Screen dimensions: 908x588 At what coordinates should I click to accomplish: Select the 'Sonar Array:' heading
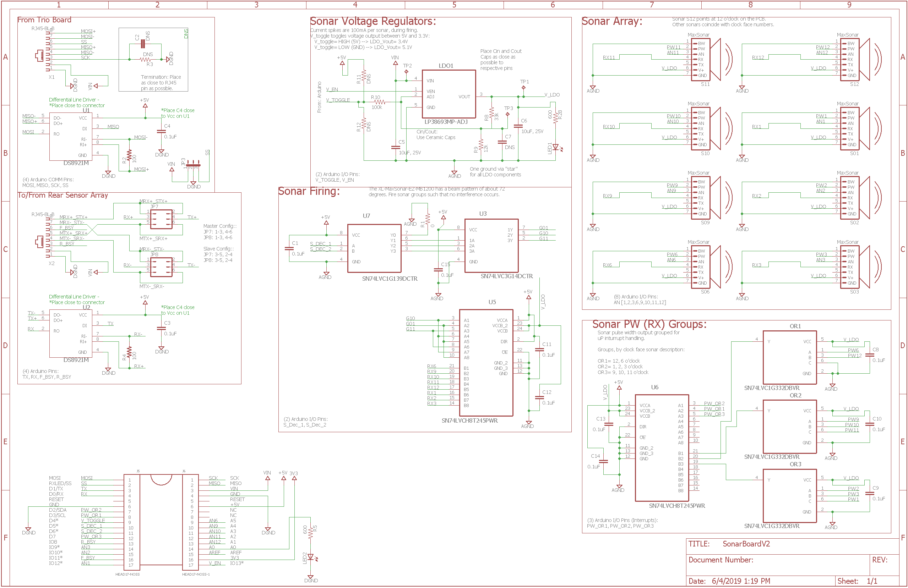[612, 21]
